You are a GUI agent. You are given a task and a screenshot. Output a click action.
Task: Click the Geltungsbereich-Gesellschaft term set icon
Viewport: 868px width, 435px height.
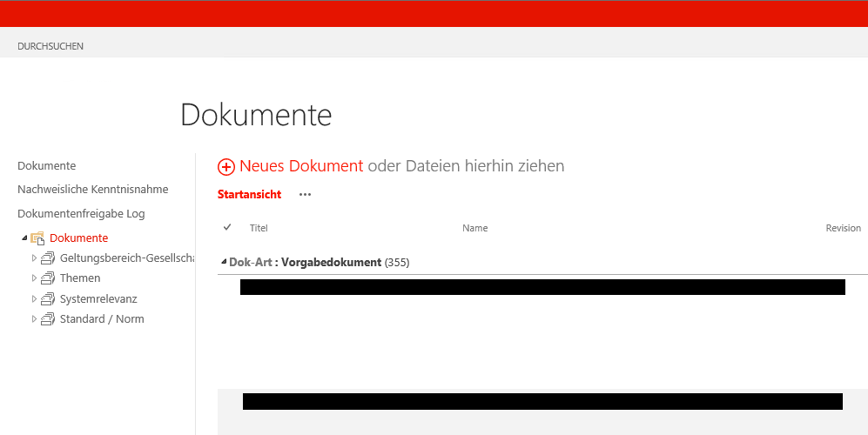48,258
